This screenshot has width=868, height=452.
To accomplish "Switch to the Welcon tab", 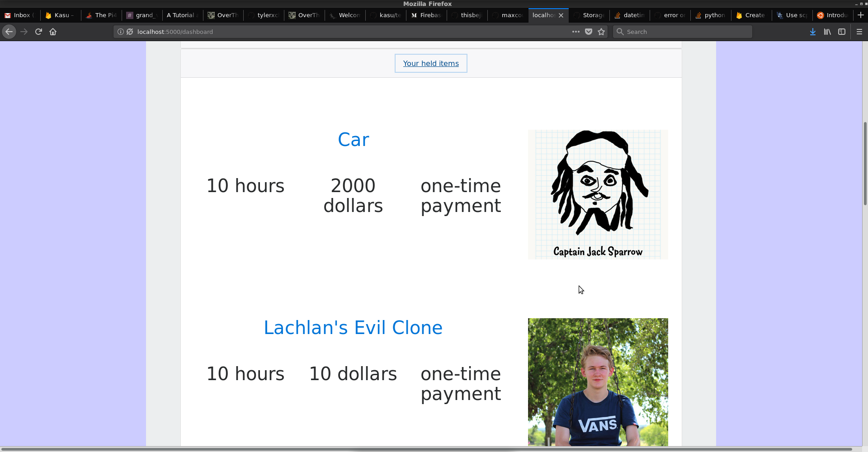I will (345, 15).
